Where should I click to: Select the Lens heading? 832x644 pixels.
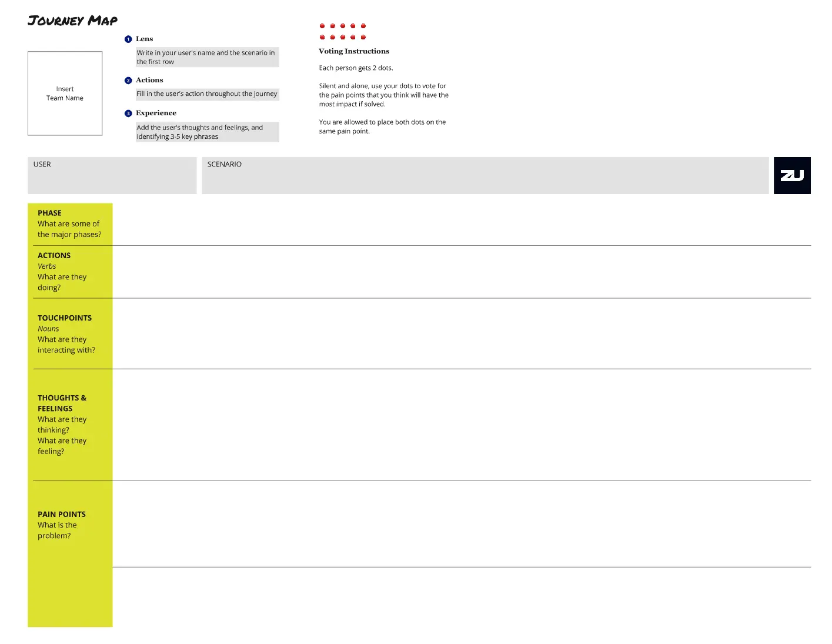tap(144, 39)
